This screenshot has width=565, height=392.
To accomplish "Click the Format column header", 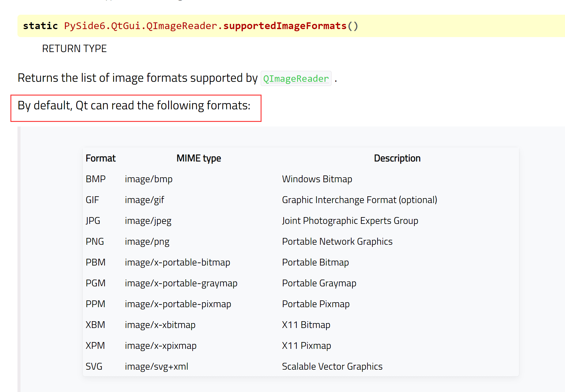I will (100, 158).
